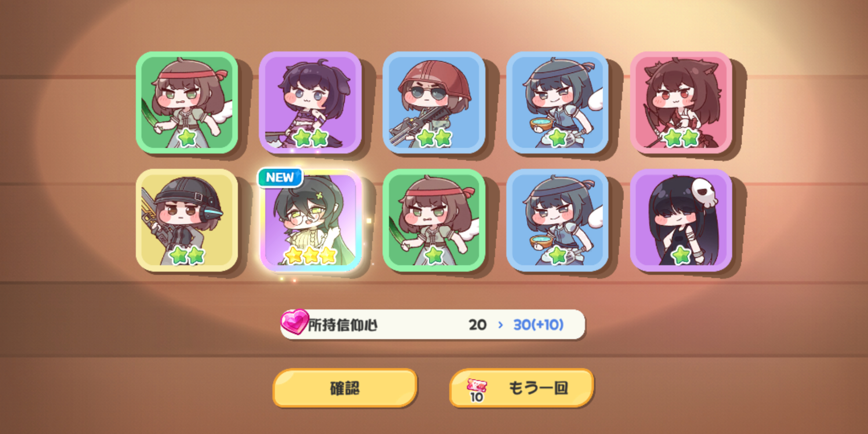Tap the pink ticket icon showing 10
This screenshot has height=434, width=868.
(477, 390)
